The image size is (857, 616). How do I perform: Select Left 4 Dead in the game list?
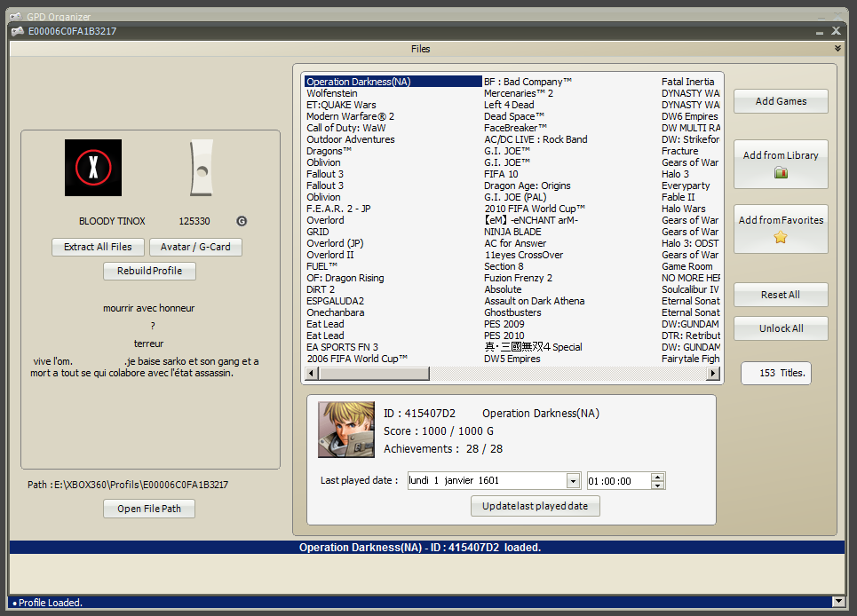pos(509,105)
